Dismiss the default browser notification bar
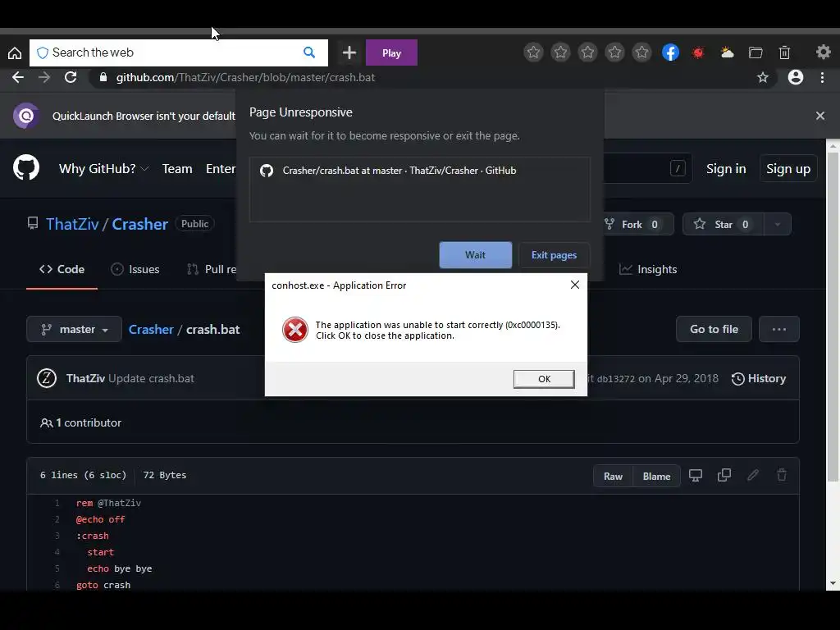Viewport: 840px width, 630px height. click(820, 116)
